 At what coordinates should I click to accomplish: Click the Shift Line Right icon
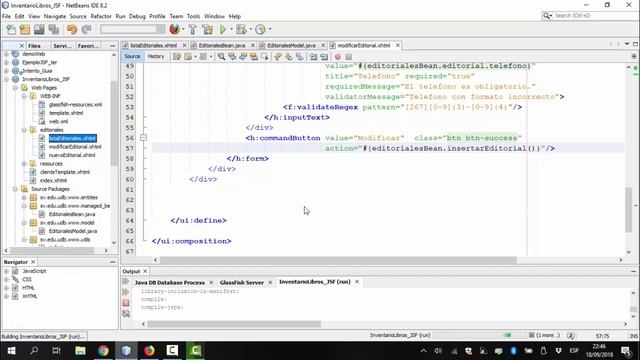[x=324, y=57]
